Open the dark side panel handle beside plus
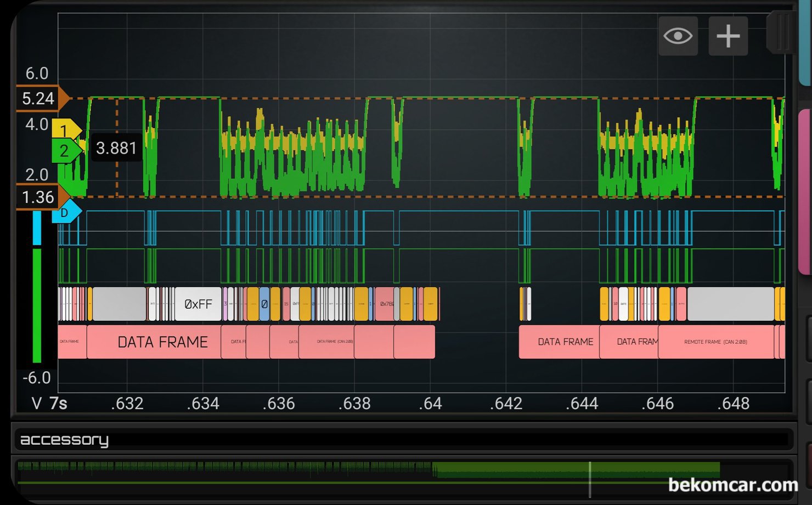 click(780, 33)
